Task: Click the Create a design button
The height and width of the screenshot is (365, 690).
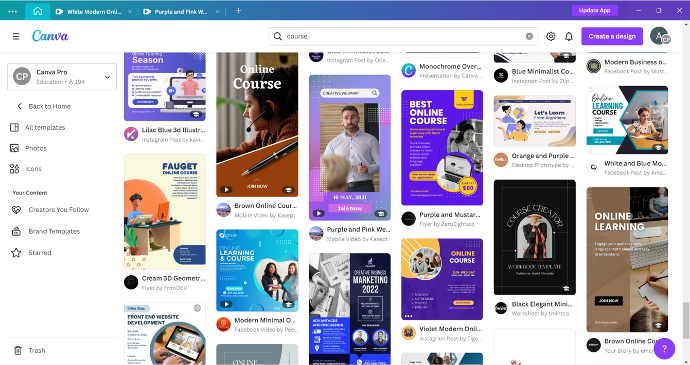Action: pyautogui.click(x=612, y=36)
